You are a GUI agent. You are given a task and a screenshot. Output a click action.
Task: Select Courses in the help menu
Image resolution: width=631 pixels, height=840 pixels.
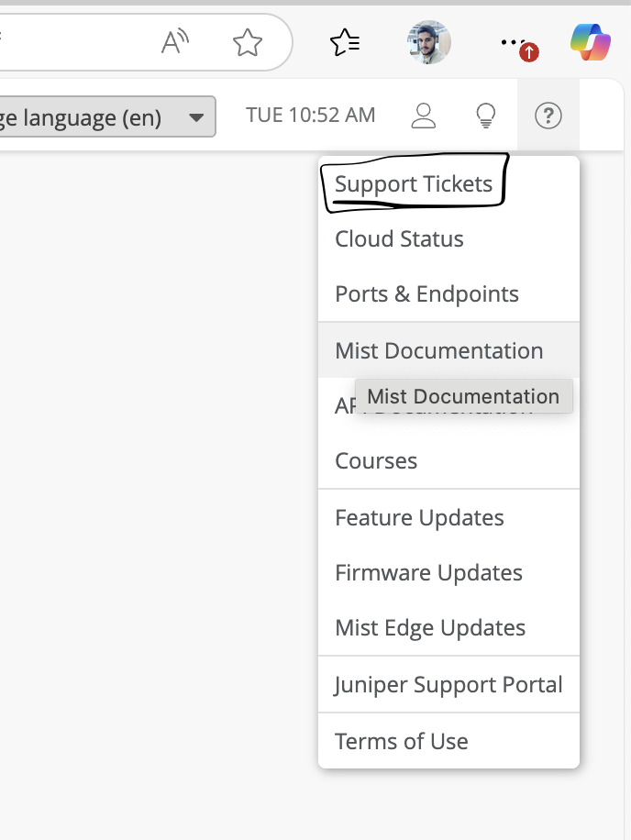pos(376,461)
